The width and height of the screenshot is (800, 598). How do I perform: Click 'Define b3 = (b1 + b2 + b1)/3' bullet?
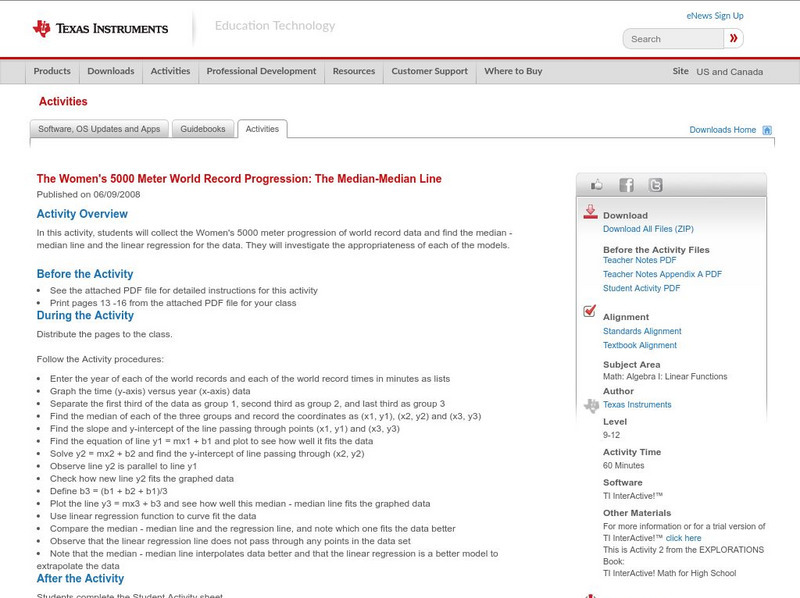click(x=109, y=491)
